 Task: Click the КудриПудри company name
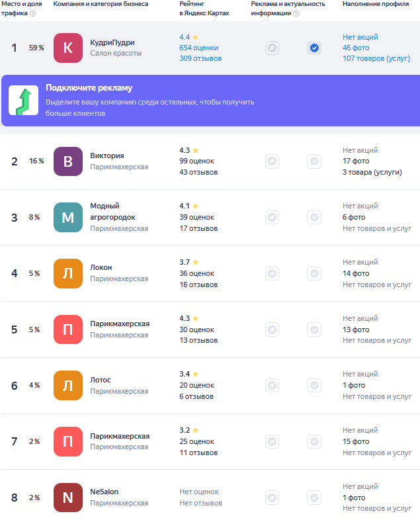click(x=112, y=42)
